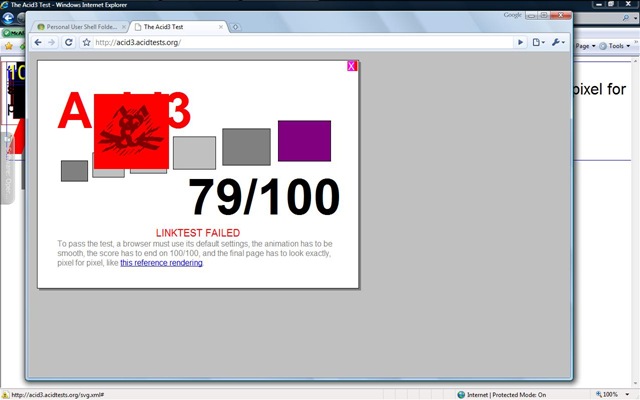640x400 pixels.
Task: Click the purple square bucket
Action: [304, 141]
